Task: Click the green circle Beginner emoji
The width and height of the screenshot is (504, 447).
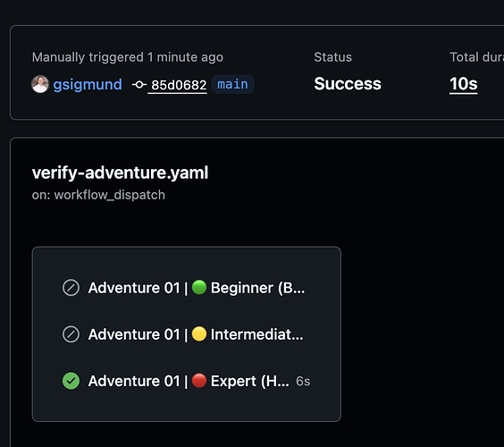Action: pyautogui.click(x=199, y=287)
